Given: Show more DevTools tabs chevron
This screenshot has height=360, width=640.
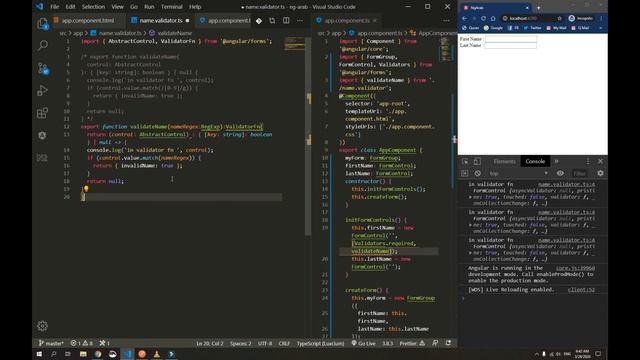Looking at the screenshot, I should point(556,162).
